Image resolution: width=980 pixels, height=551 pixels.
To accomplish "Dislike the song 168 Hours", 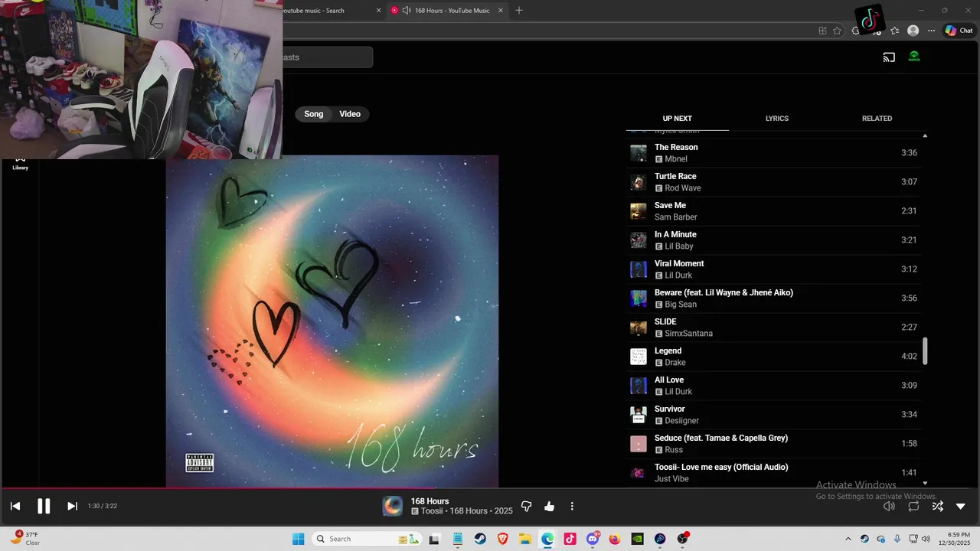I will point(526,506).
